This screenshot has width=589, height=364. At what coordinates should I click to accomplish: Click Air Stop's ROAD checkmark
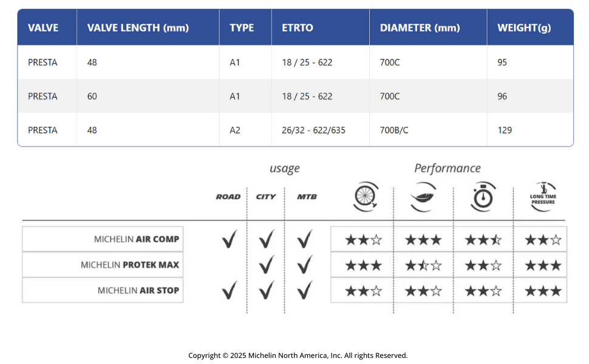(229, 291)
